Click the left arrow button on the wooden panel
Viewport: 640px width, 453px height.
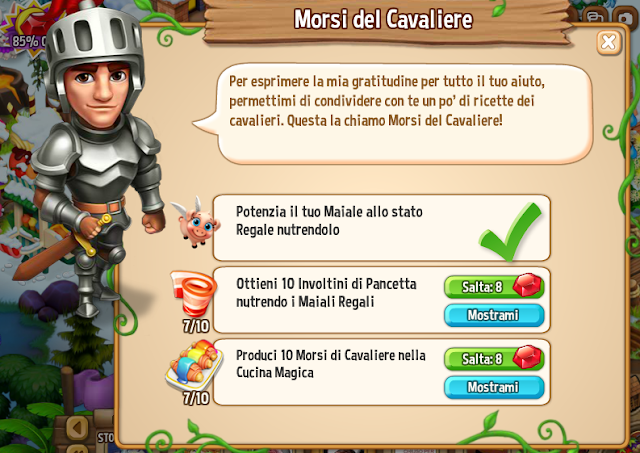77,428
